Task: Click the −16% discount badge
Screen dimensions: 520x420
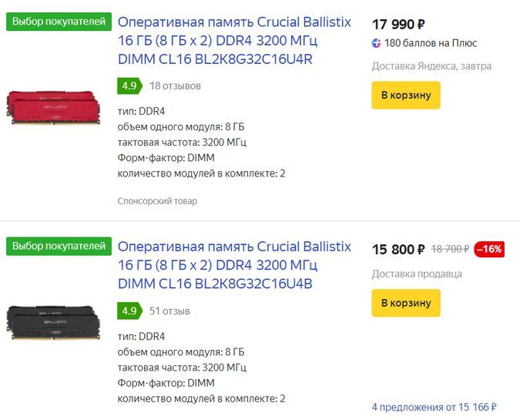Action: click(x=489, y=249)
